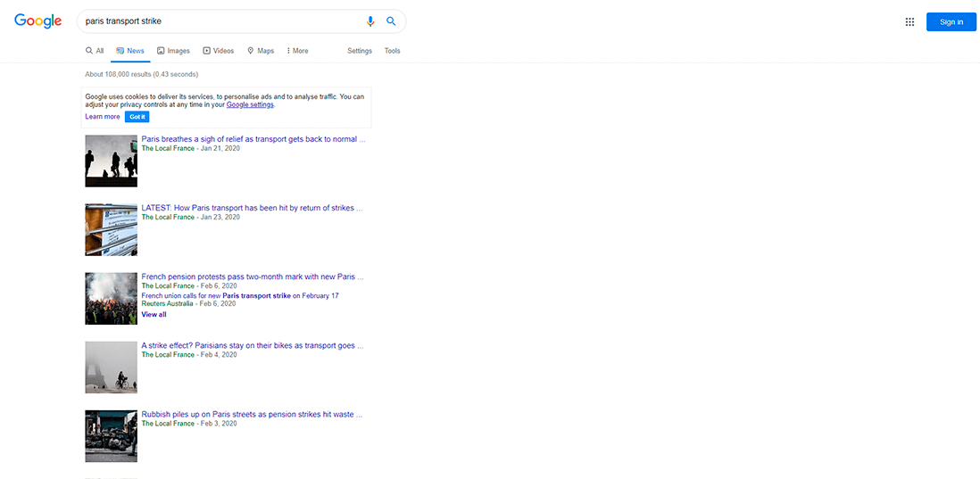Click thumbnail for the LATEST strikes article
This screenshot has height=479, width=980.
point(112,230)
